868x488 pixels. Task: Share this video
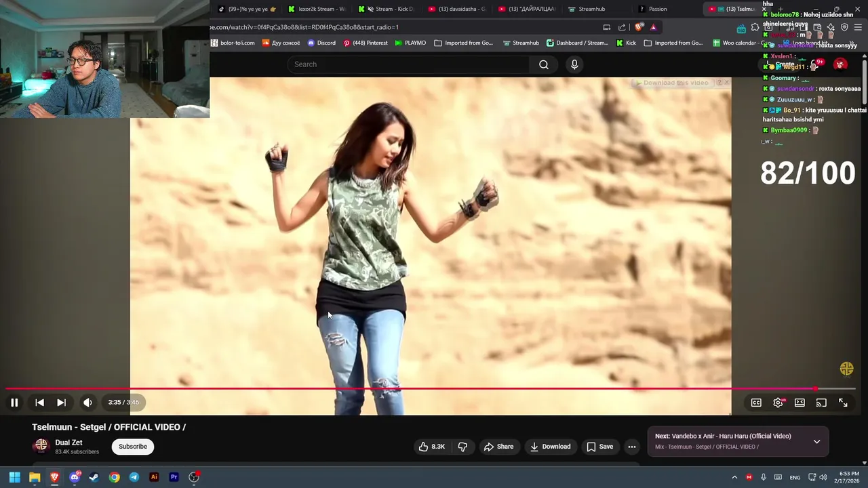pos(498,447)
